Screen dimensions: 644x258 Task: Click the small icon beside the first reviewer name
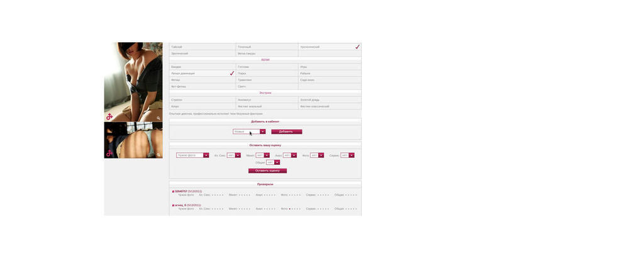(173, 191)
